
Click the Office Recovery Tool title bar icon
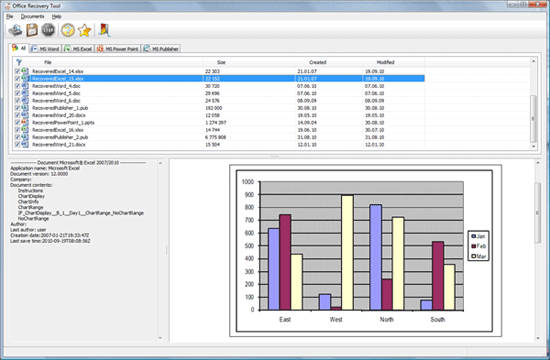point(7,6)
